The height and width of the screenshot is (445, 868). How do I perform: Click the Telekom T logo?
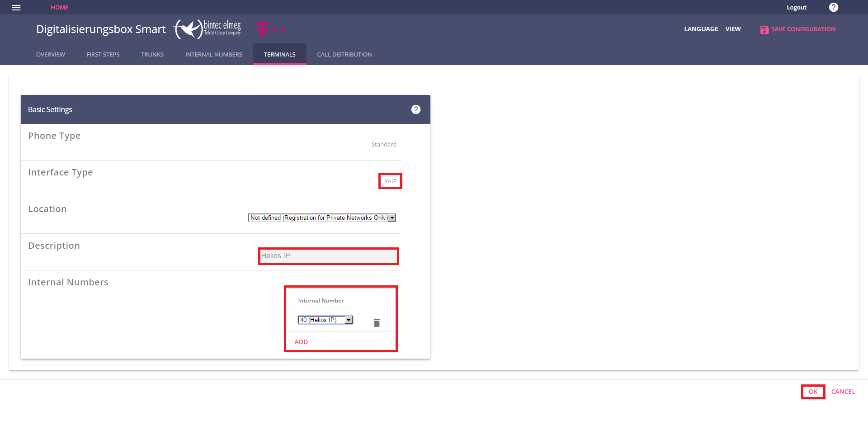point(262,29)
